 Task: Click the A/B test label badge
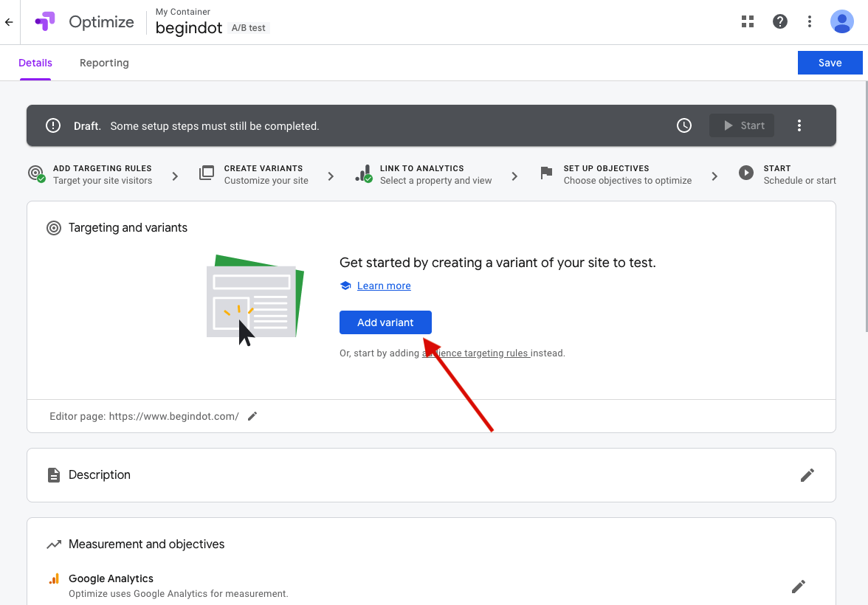click(x=249, y=28)
